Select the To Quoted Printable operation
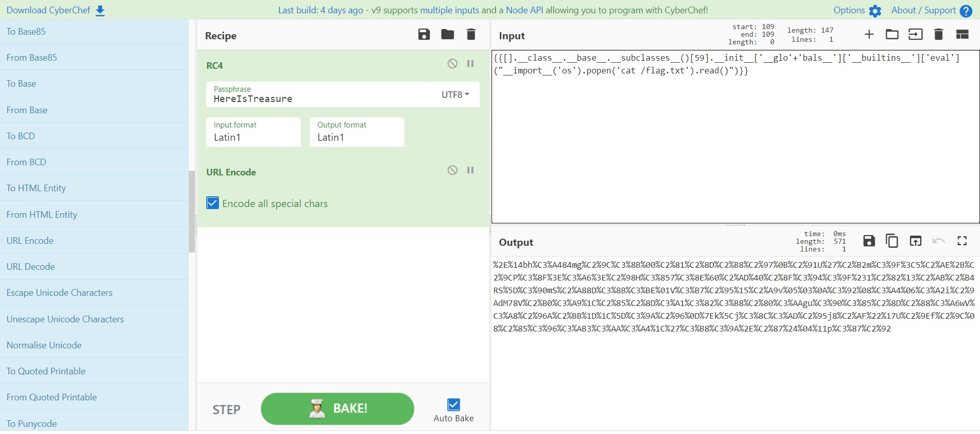The height and width of the screenshot is (434, 980). coord(94,371)
